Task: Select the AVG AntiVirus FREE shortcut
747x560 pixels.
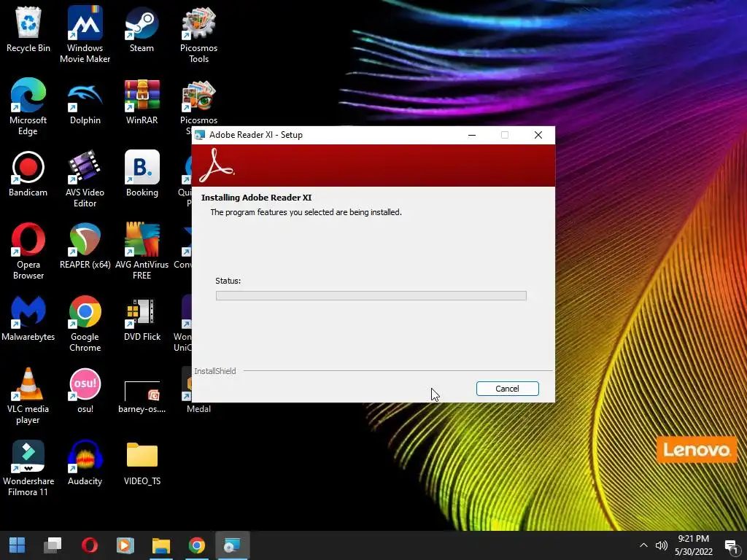Action: click(142, 252)
